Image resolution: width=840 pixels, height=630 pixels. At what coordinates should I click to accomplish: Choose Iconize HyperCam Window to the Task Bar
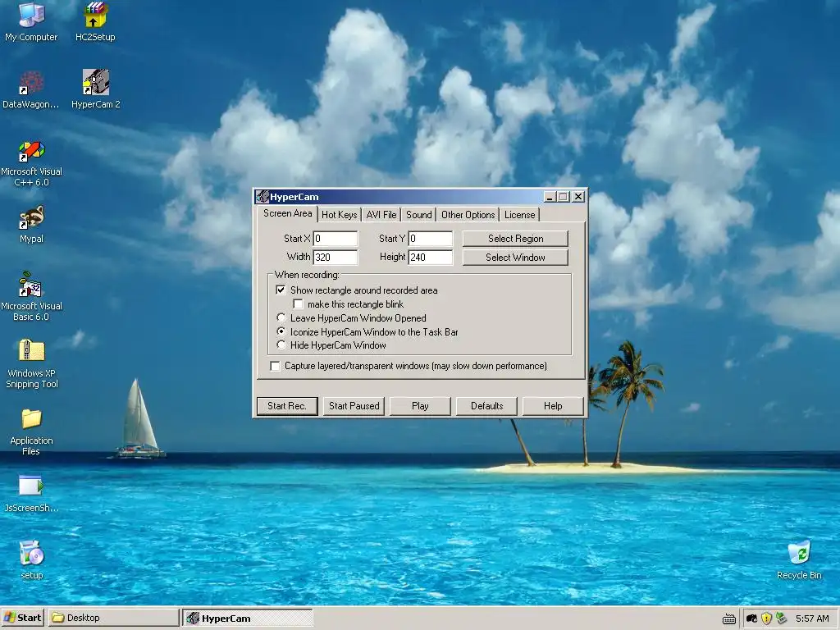(281, 331)
